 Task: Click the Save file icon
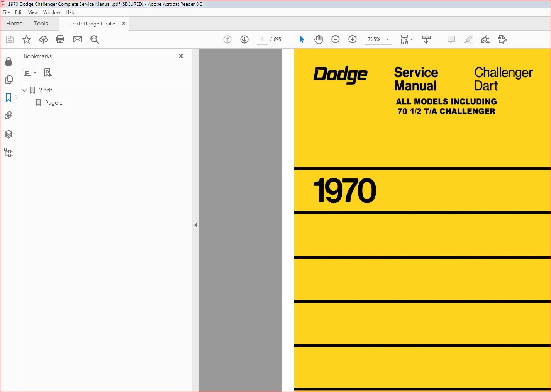[10, 39]
